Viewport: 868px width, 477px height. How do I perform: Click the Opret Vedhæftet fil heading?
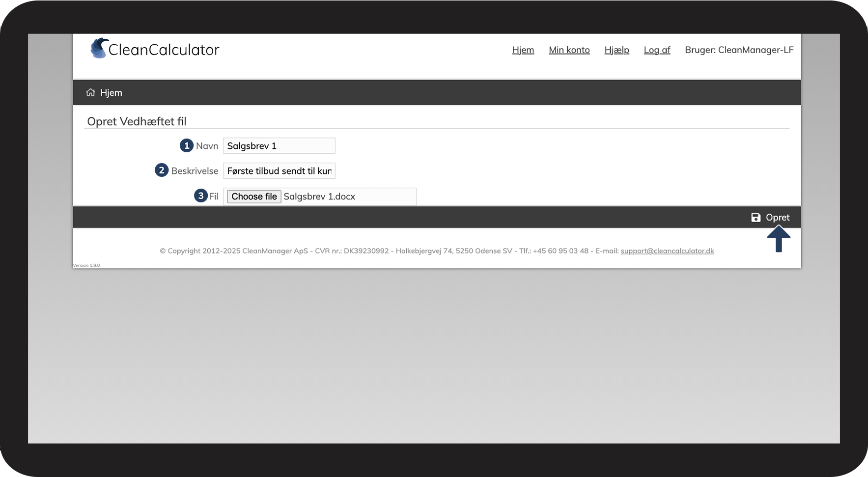(x=137, y=121)
